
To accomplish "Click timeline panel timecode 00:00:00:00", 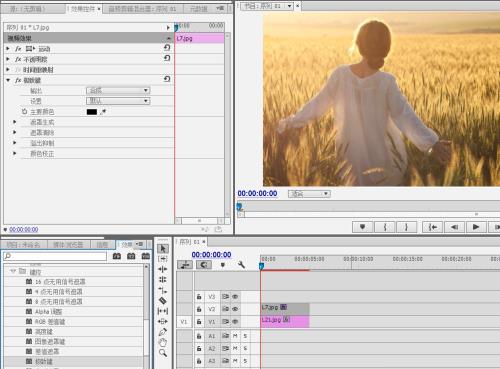I will coord(211,255).
